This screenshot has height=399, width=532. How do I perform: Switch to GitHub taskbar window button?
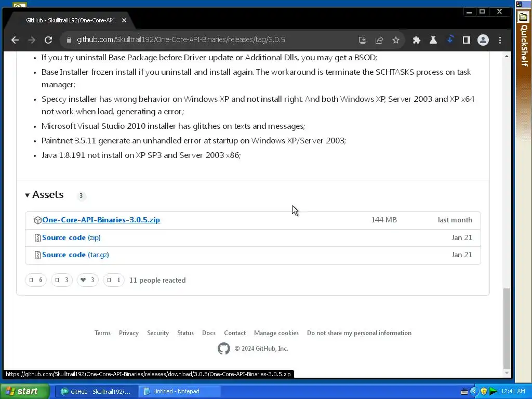click(96, 391)
